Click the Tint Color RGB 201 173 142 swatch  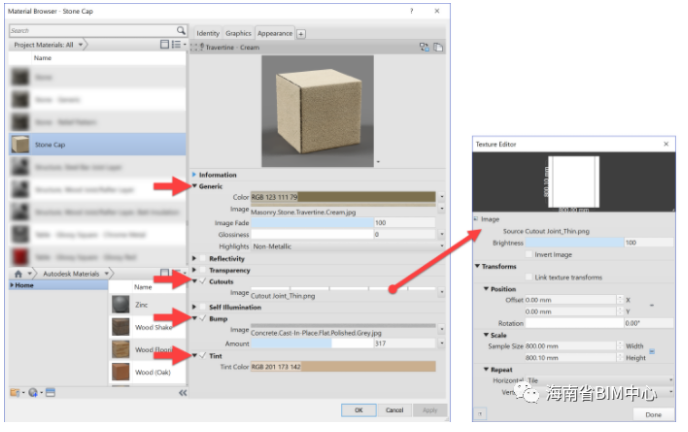click(x=343, y=367)
